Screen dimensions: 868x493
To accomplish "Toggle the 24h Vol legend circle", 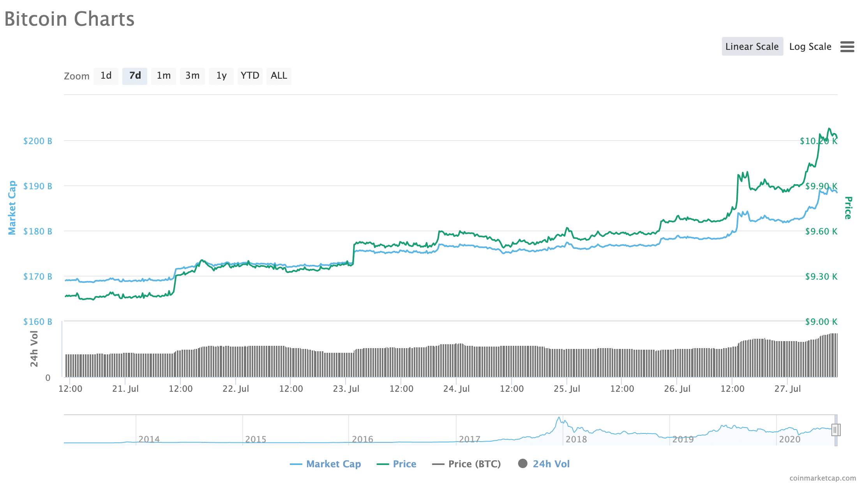I will [523, 463].
